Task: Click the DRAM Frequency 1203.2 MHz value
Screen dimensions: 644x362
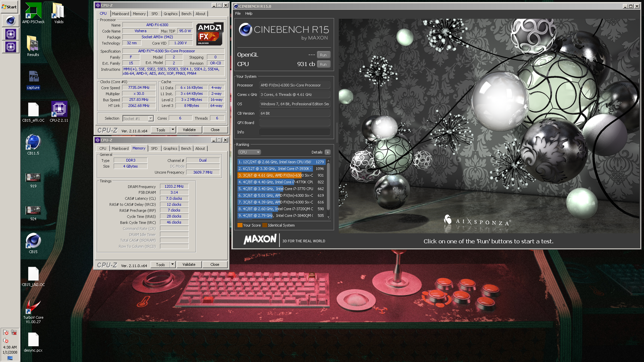Action: (x=174, y=186)
